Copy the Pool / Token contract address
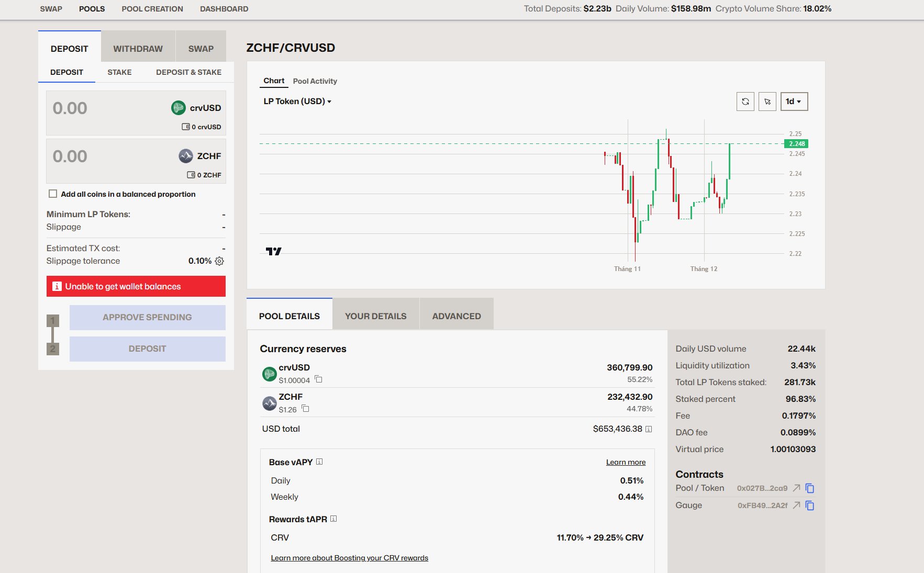The image size is (924, 573). (x=809, y=488)
